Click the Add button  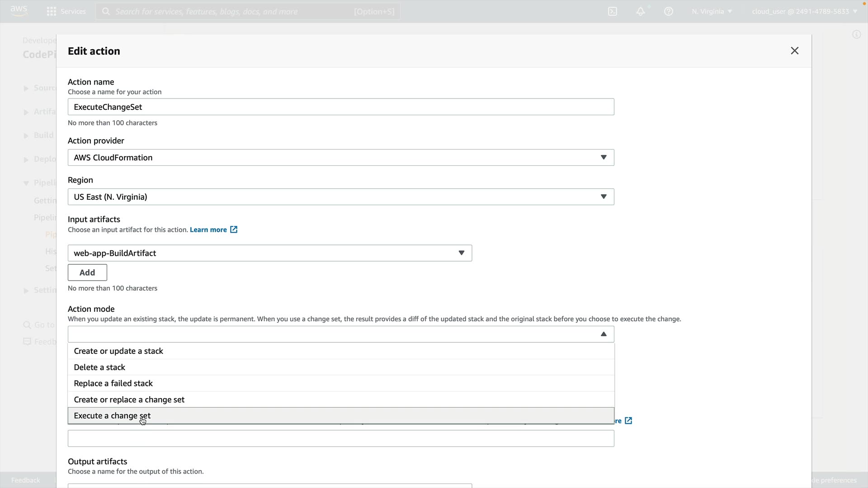coord(87,272)
